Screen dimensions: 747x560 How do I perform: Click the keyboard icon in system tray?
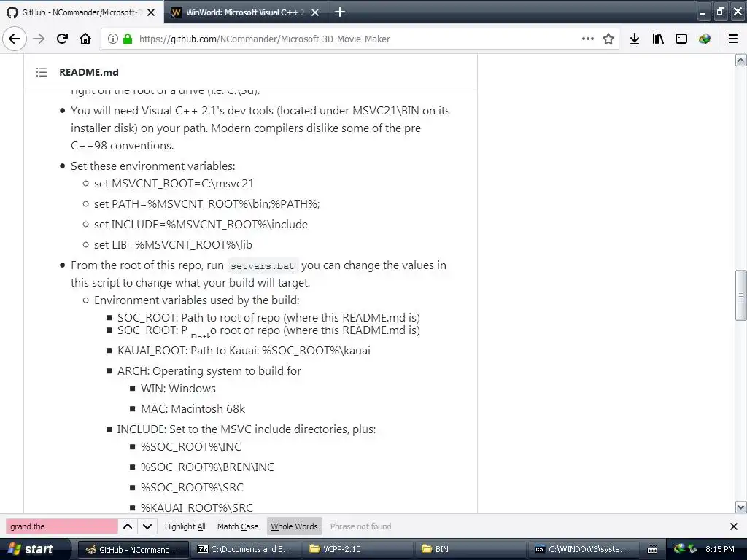click(651, 550)
